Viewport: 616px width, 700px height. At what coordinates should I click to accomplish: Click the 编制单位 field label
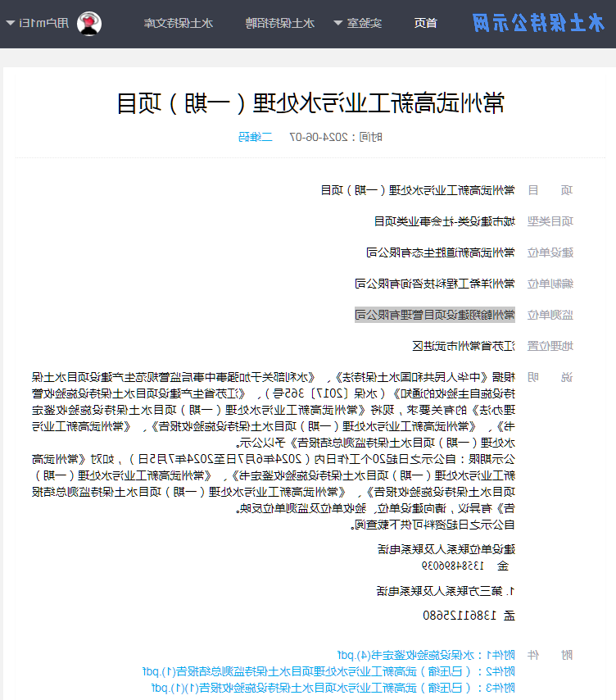point(550,284)
